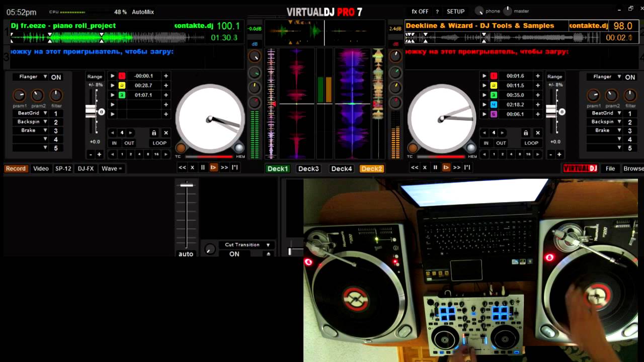This screenshot has height=362, width=644.
Task: Click the left deck play-stutter button
Action: [x=213, y=167]
